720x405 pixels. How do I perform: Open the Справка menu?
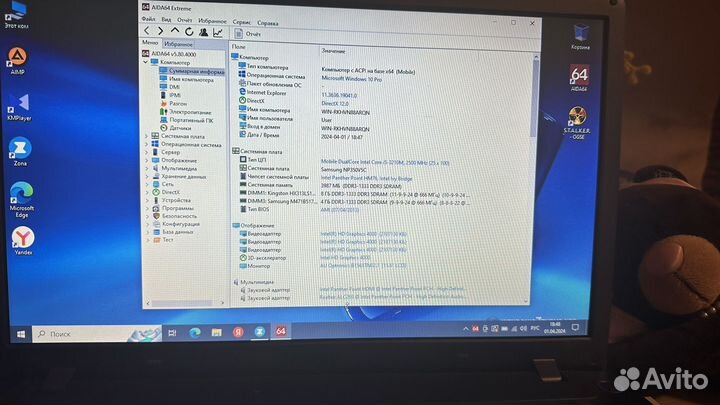pos(268,22)
